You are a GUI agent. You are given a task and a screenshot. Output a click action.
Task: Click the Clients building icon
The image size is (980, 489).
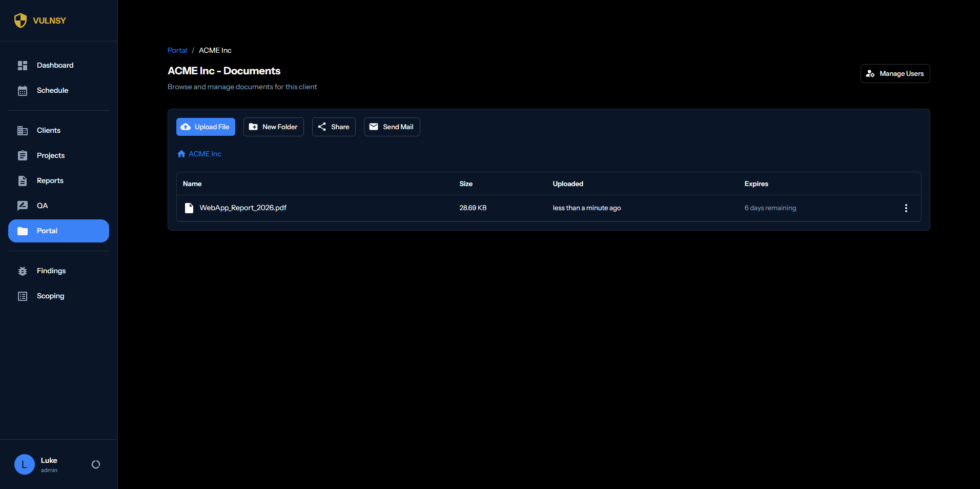(x=23, y=130)
